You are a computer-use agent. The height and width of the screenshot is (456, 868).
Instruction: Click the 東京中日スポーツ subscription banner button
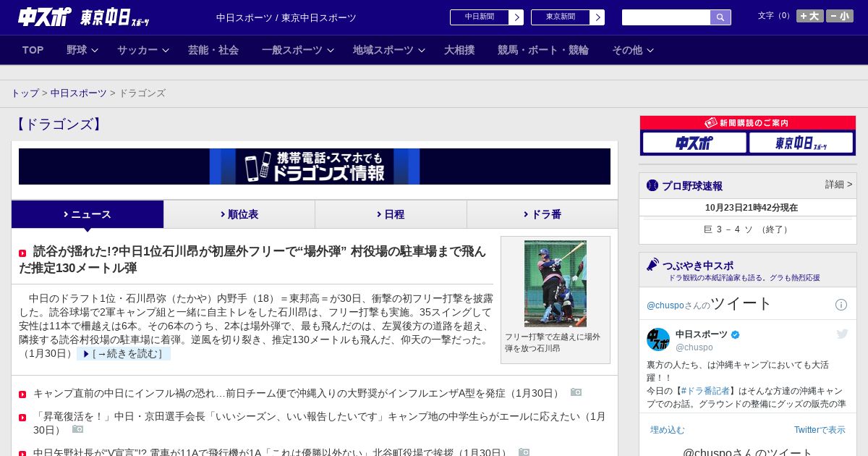(x=801, y=143)
